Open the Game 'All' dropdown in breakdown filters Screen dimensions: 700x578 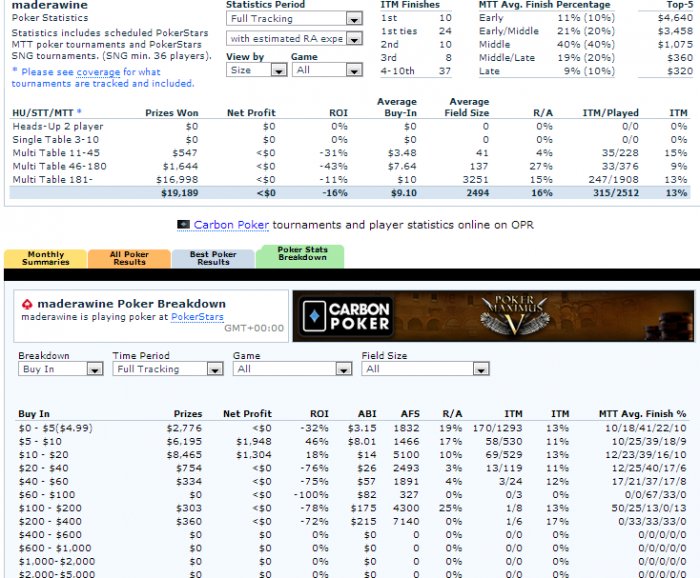point(292,369)
